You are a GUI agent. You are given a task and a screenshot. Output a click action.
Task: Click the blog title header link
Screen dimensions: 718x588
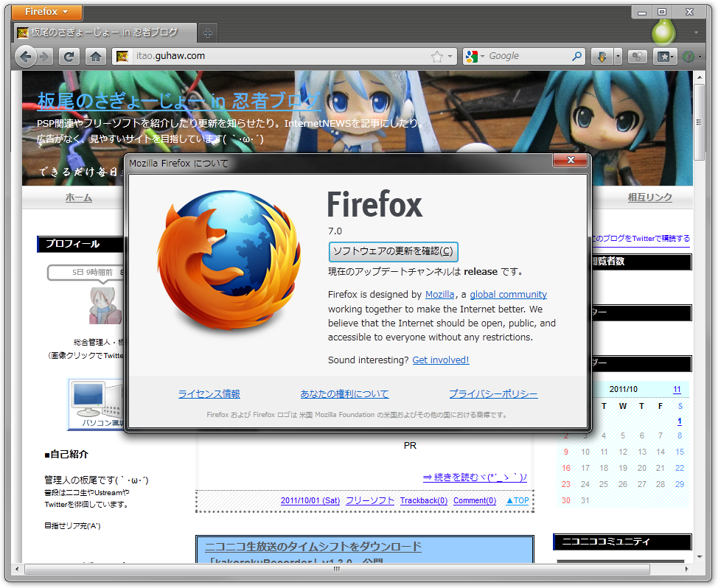coord(178,101)
